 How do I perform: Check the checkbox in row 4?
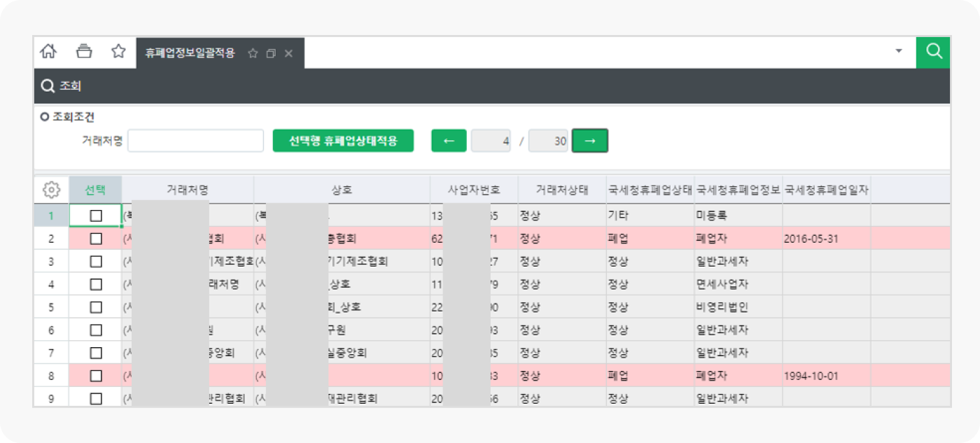coord(96,285)
